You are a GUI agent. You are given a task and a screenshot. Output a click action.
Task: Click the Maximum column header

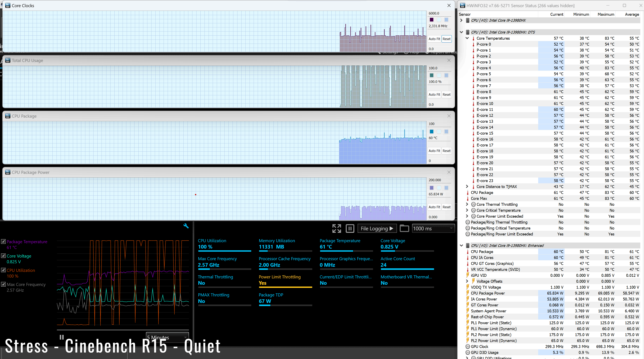click(606, 14)
